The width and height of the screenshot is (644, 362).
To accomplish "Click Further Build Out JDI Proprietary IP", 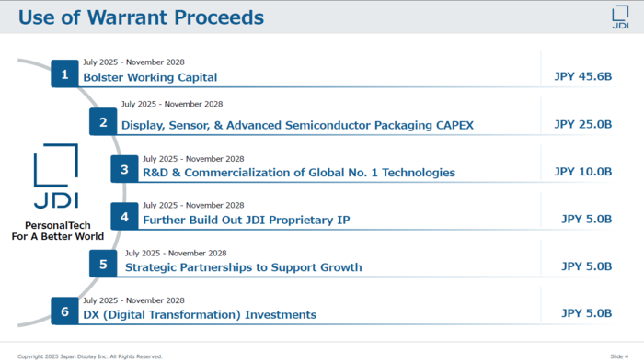I will tap(247, 221).
